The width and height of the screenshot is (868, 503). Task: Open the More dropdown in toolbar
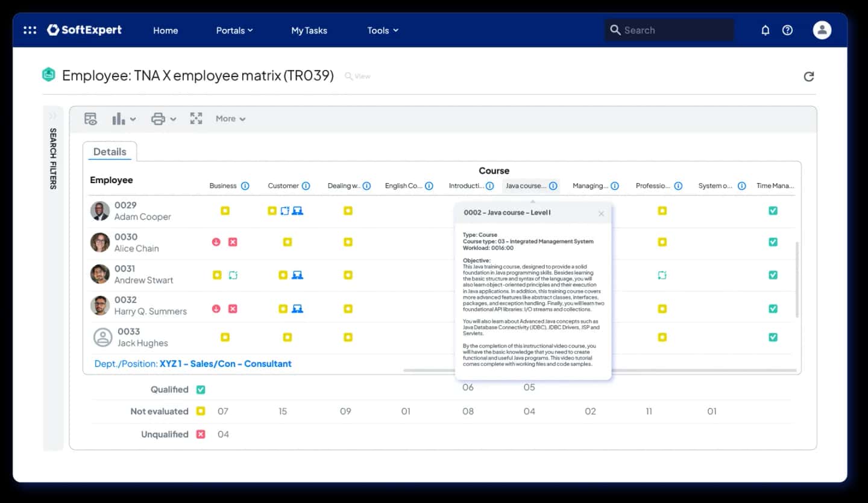click(231, 119)
